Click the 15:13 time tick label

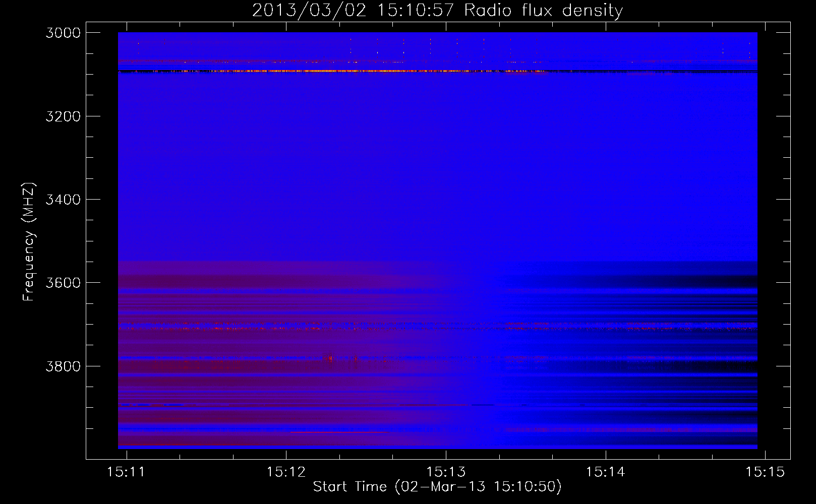point(446,472)
